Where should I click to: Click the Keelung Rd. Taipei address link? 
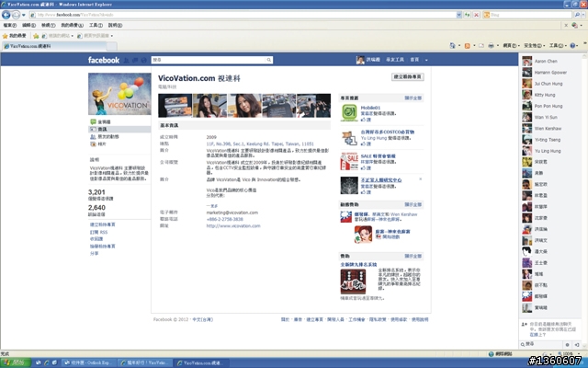click(x=260, y=144)
